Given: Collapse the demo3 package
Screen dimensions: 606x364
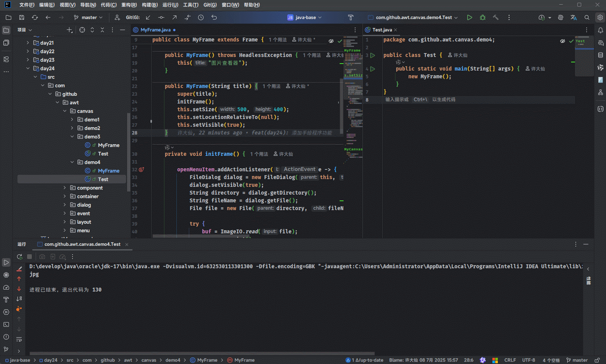Looking at the screenshot, I should (72, 136).
